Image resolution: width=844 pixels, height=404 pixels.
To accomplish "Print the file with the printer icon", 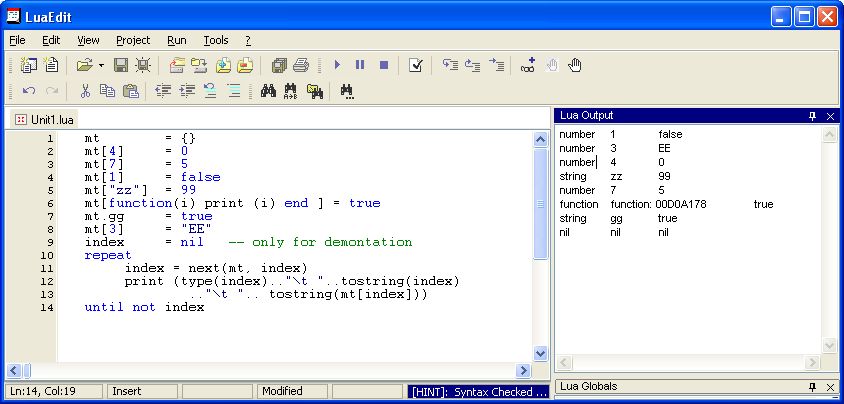I will [x=301, y=66].
